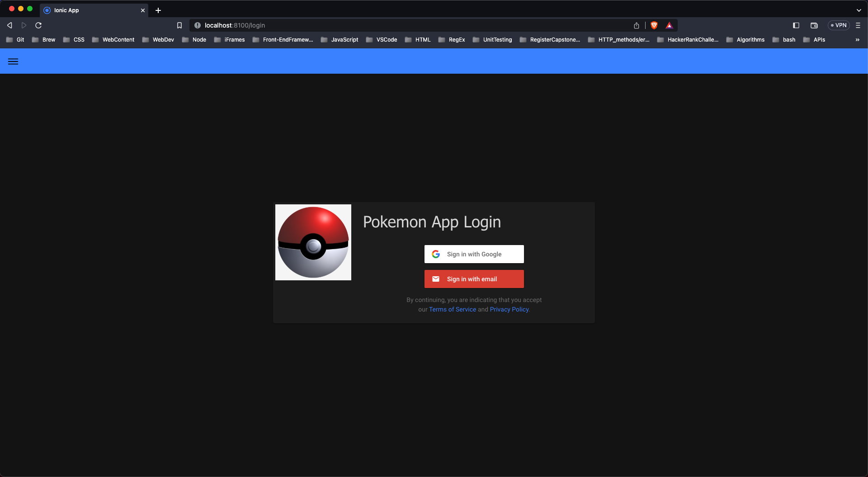Viewport: 868px width, 477px height.
Task: Sign in with Google
Action: (474, 254)
